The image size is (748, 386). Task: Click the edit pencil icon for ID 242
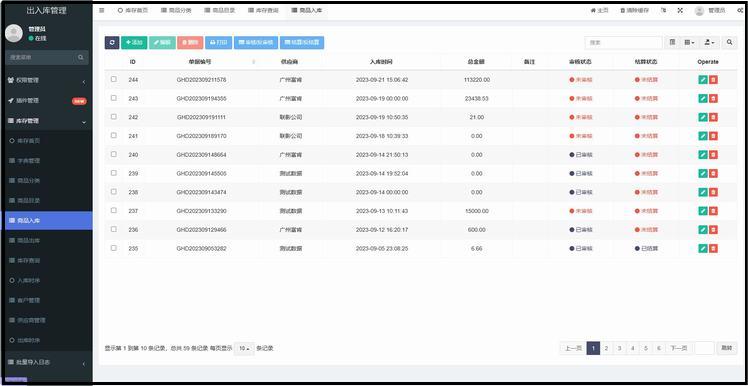pos(703,117)
